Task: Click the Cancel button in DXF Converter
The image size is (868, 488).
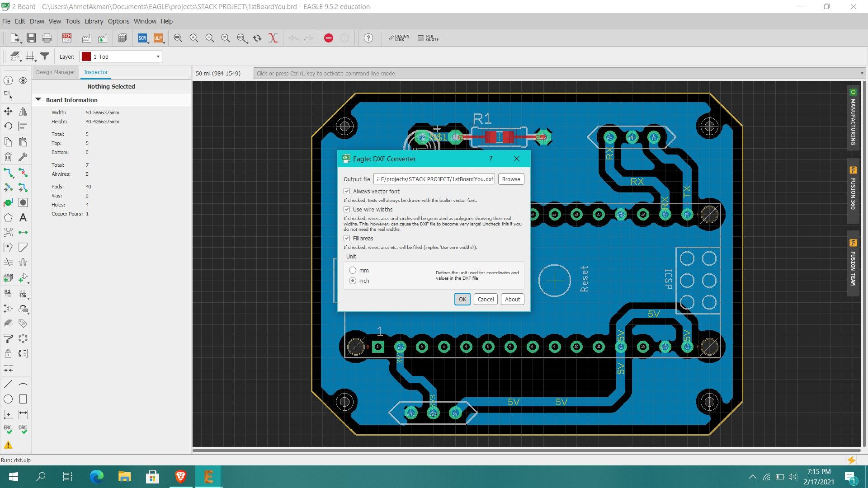Action: click(485, 299)
